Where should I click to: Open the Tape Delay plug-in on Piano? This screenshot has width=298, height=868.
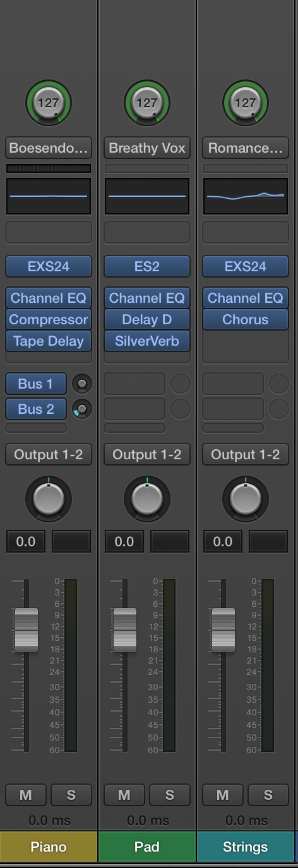click(49, 341)
